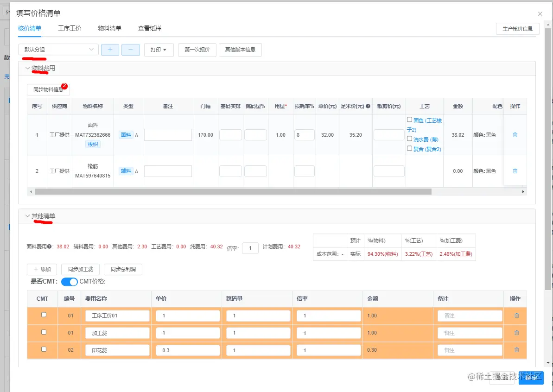
Task: Click the 损耗率 input showing 8
Action: pyautogui.click(x=305, y=135)
